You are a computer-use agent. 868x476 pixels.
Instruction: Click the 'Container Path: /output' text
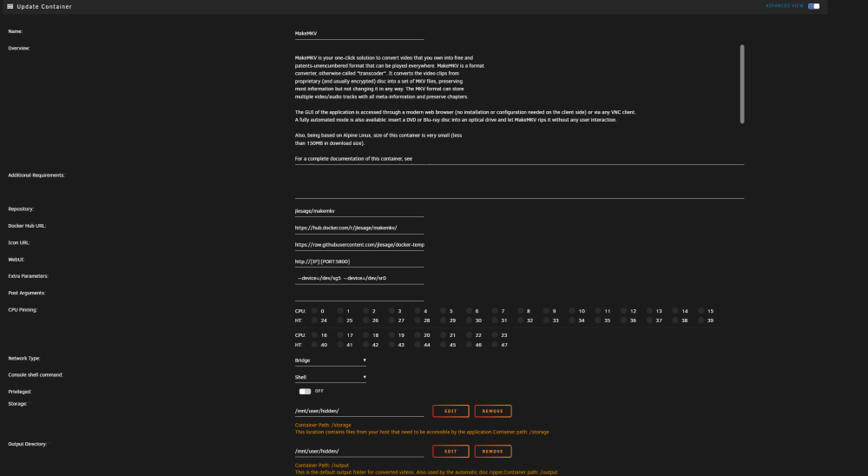click(322, 466)
